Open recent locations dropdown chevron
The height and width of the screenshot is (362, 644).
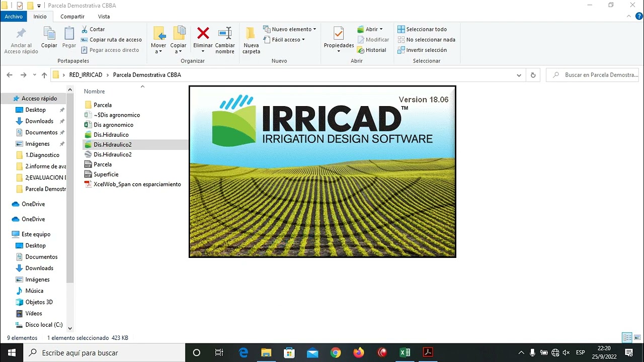click(x=34, y=75)
